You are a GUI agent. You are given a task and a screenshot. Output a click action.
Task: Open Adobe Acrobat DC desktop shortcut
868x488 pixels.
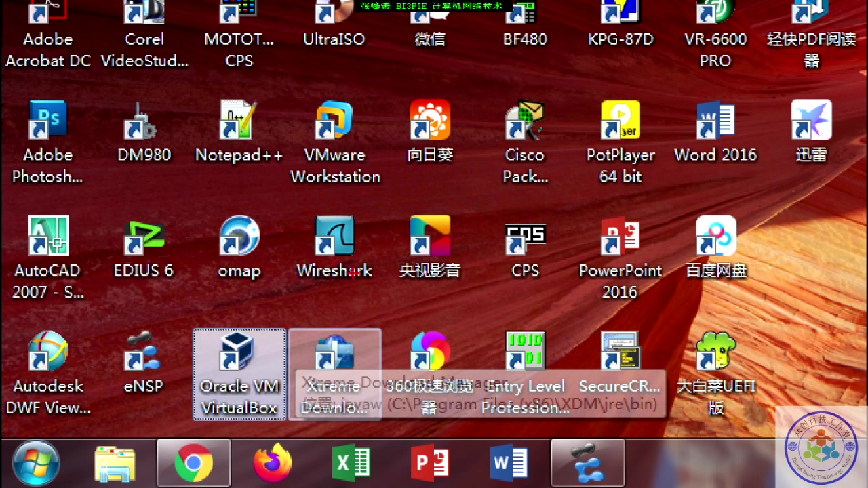click(x=48, y=34)
